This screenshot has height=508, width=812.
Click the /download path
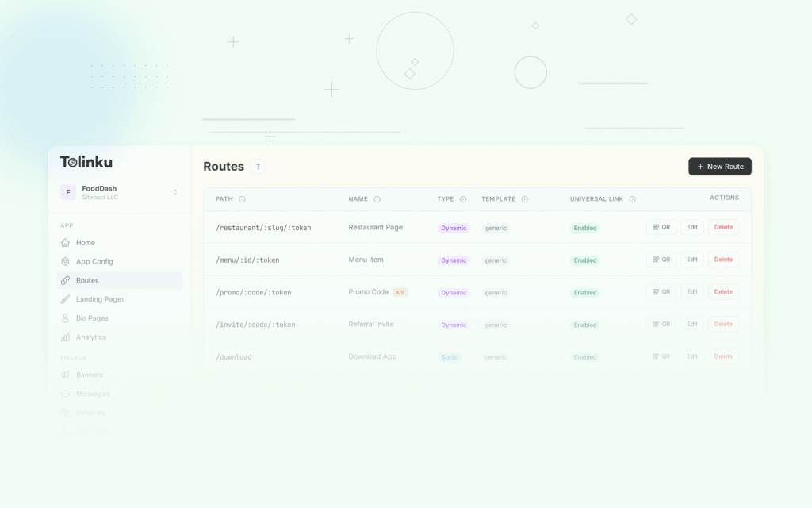click(x=234, y=357)
